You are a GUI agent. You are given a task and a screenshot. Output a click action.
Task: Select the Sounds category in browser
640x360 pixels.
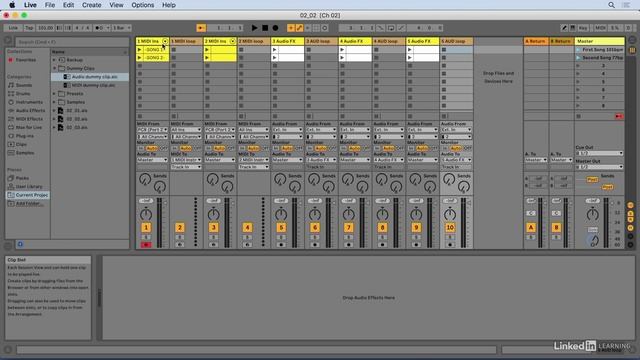[x=24, y=85]
